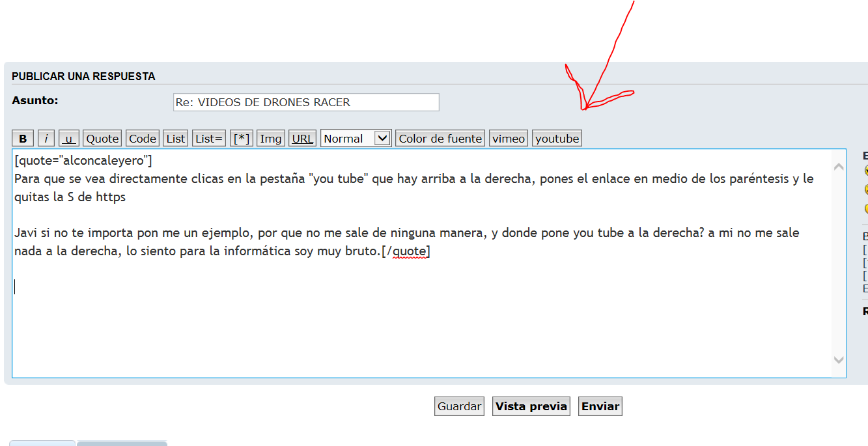Submit reply with Enviar button

[x=600, y=406]
